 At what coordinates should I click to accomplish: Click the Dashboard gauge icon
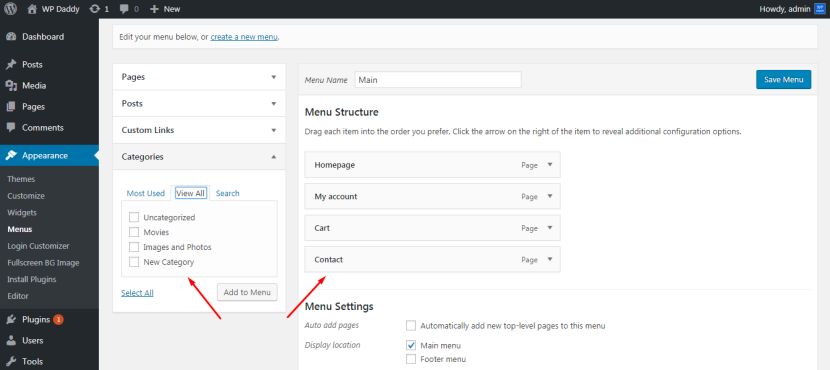[11, 37]
